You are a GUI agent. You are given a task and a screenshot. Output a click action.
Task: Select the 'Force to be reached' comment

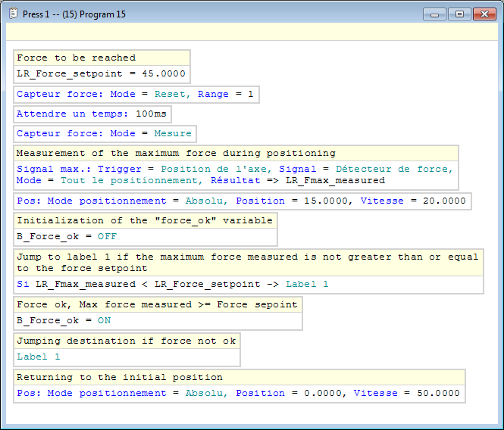click(102, 58)
